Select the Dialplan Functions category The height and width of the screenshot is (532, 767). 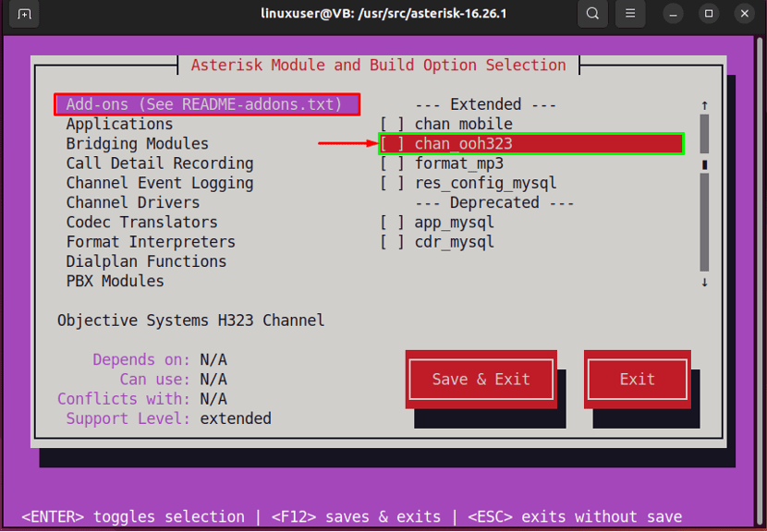pos(146,261)
